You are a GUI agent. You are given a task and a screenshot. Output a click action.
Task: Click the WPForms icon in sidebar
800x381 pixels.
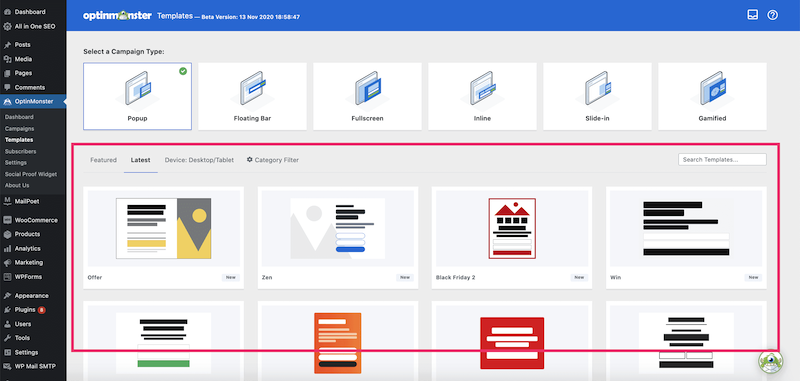click(7, 277)
